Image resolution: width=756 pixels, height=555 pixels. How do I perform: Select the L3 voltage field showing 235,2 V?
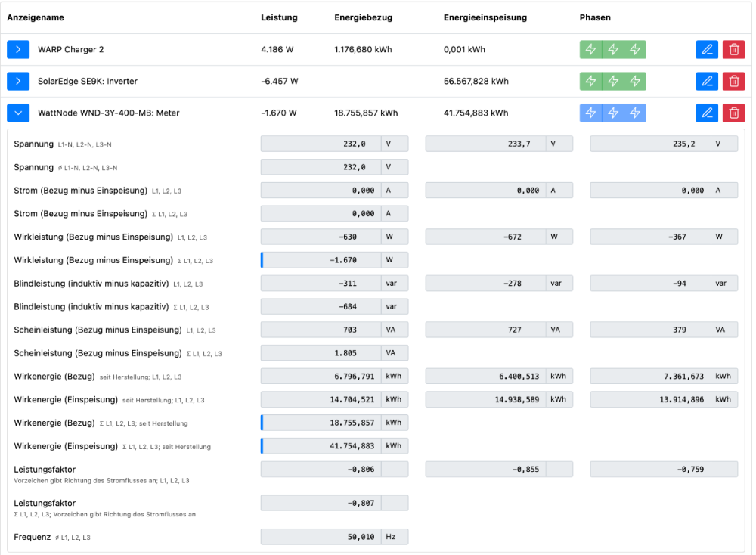[x=651, y=144]
